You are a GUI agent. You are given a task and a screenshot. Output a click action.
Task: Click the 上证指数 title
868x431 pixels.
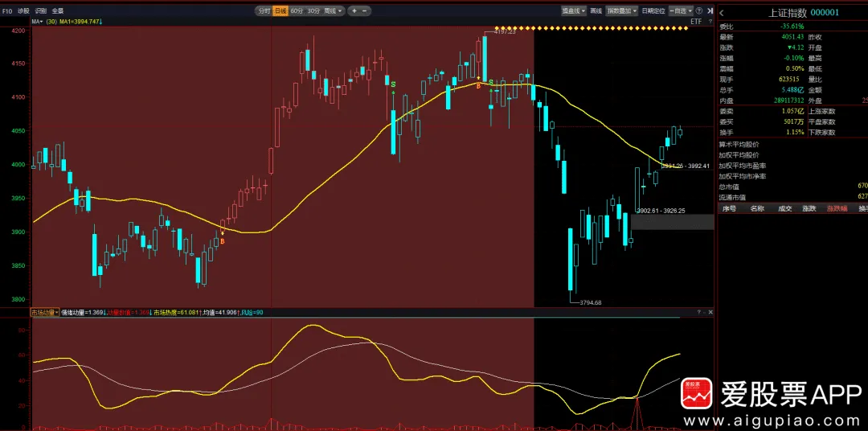click(x=788, y=13)
